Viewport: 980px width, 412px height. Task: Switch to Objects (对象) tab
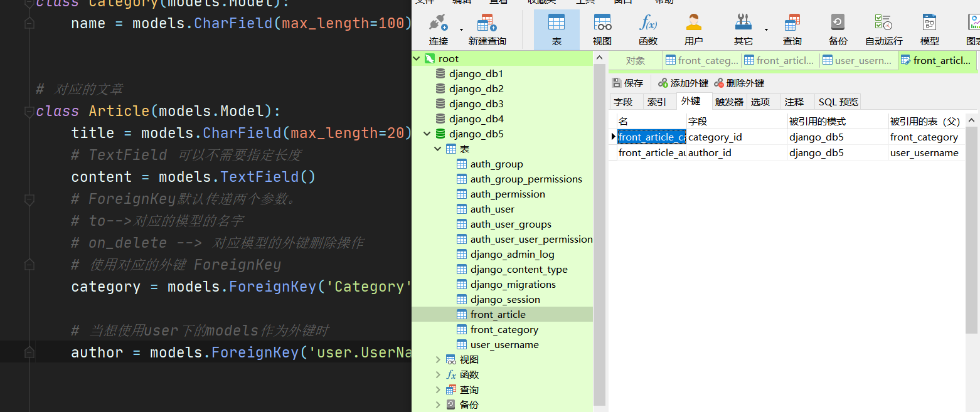[x=636, y=61]
